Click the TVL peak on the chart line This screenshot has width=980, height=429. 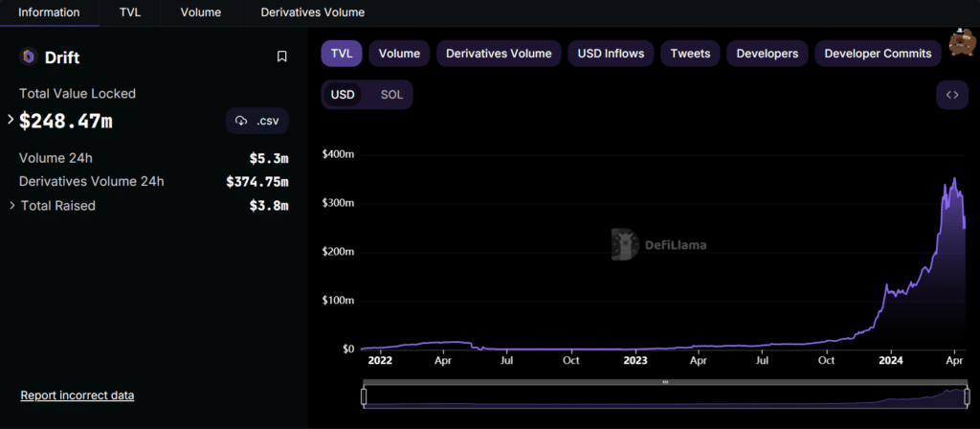coord(954,178)
